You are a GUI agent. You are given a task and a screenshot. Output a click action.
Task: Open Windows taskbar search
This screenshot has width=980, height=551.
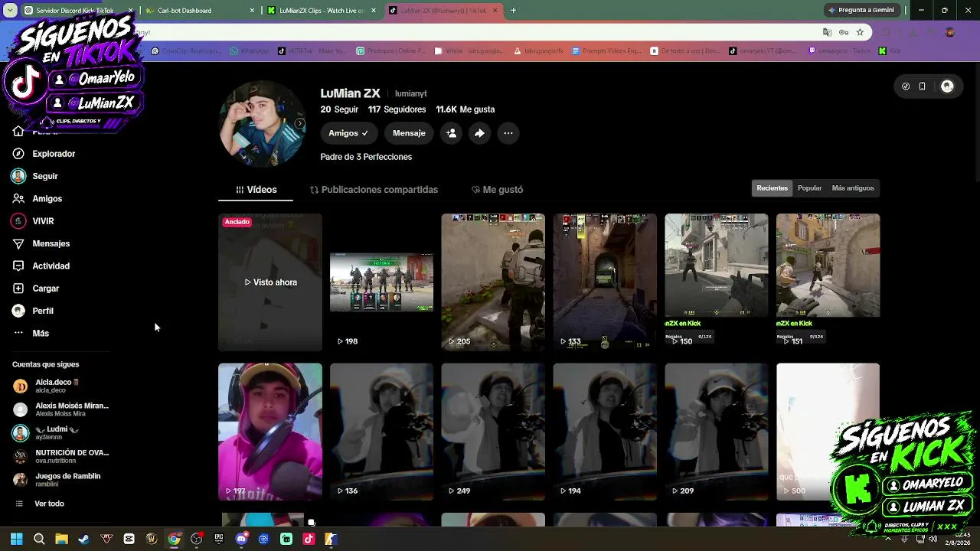[39, 539]
